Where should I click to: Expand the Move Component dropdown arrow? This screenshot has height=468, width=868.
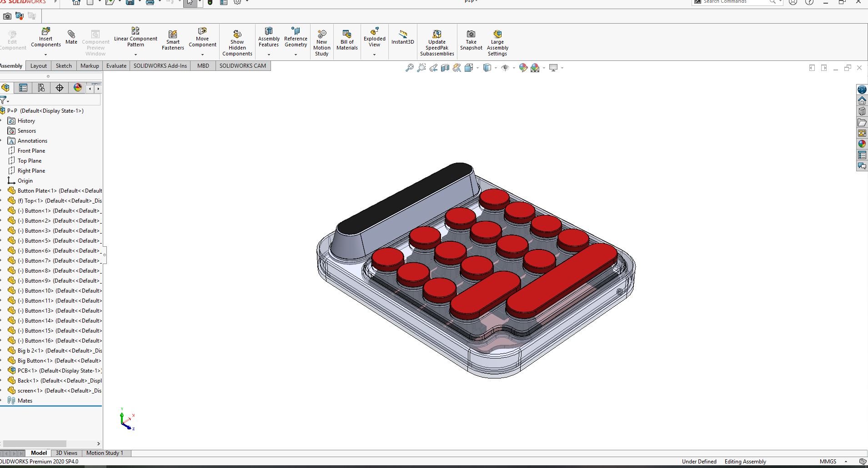(x=202, y=55)
